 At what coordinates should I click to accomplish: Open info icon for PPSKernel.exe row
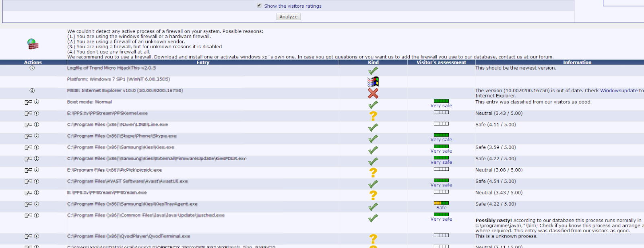coord(37,114)
